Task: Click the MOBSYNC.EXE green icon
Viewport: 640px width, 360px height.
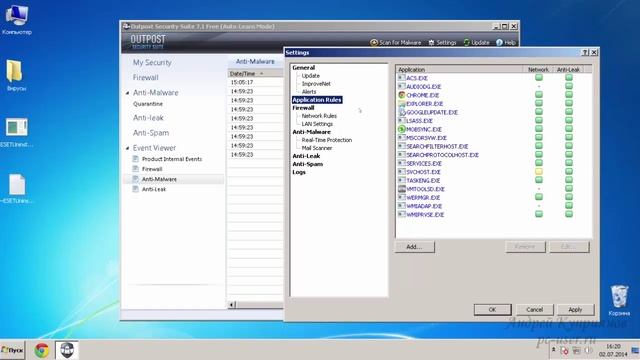Action: pos(402,129)
